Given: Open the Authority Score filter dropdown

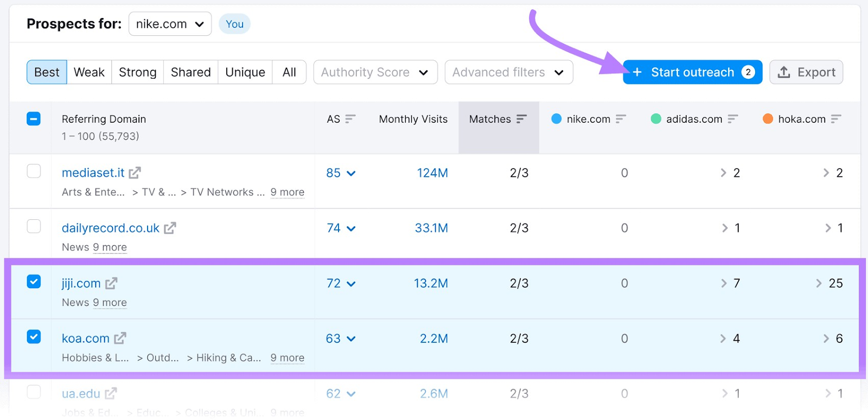Looking at the screenshot, I should click(375, 72).
